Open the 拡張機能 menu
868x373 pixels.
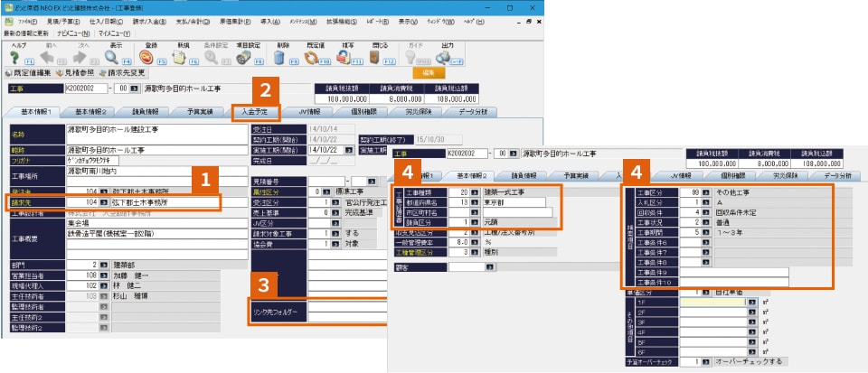click(x=342, y=22)
